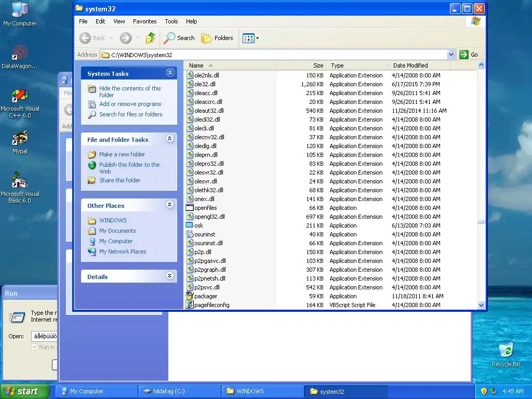
Task: Click Publish this folder to the Web
Action: (x=129, y=168)
